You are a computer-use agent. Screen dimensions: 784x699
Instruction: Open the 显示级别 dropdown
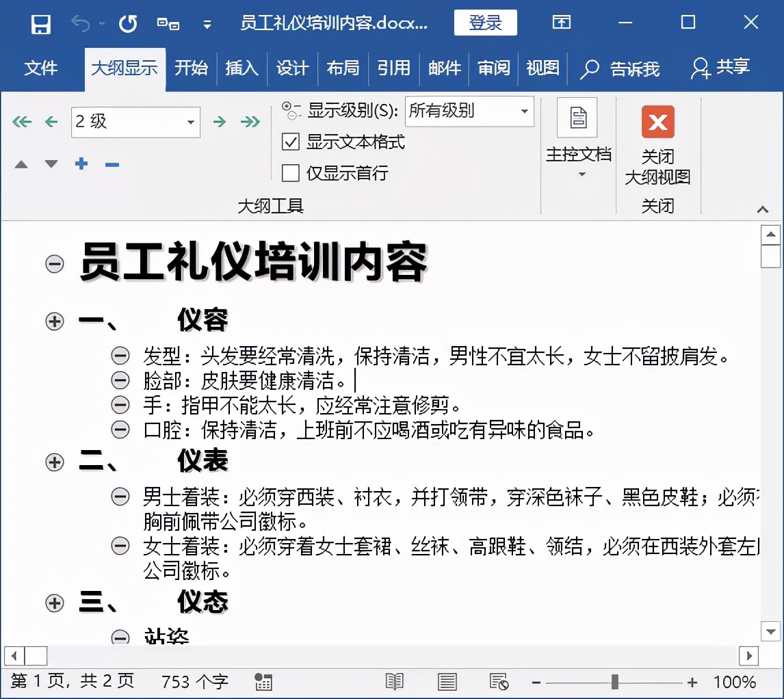tap(525, 111)
